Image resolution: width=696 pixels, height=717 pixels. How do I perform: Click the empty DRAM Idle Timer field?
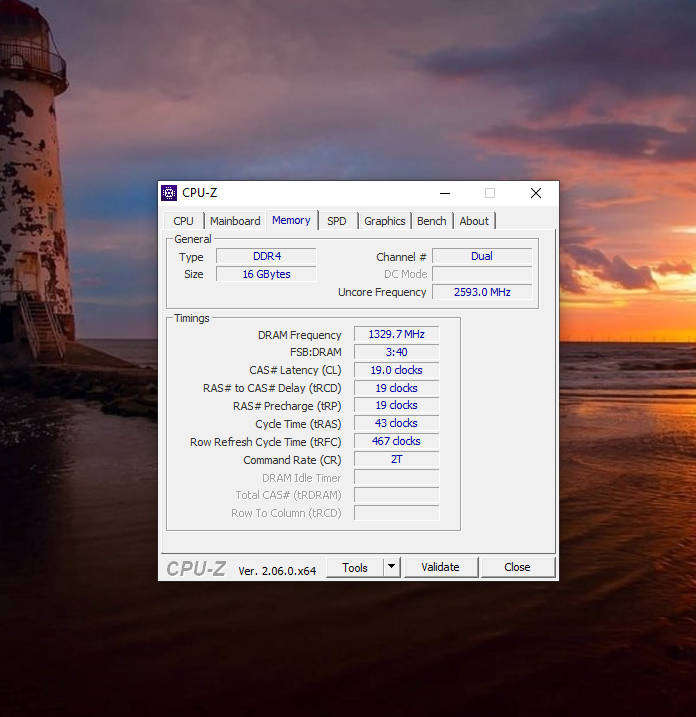pos(396,477)
